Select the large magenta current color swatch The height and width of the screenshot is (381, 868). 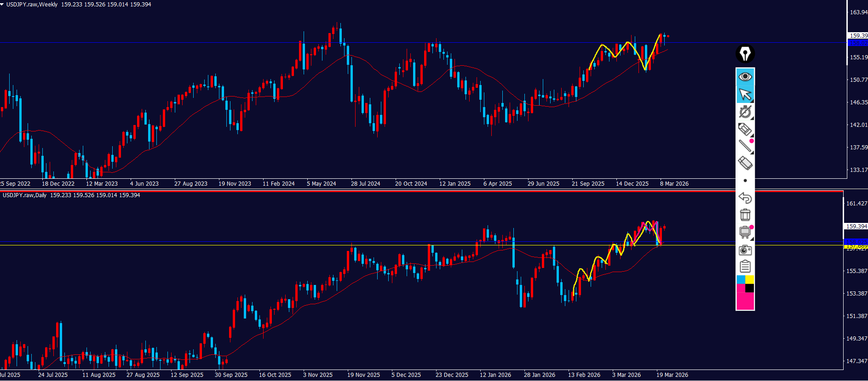coord(745,301)
